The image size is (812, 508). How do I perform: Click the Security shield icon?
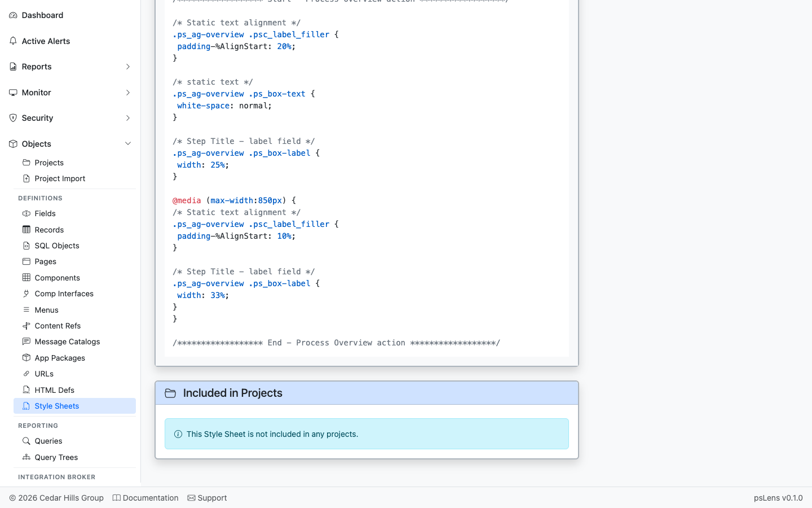[x=13, y=118]
